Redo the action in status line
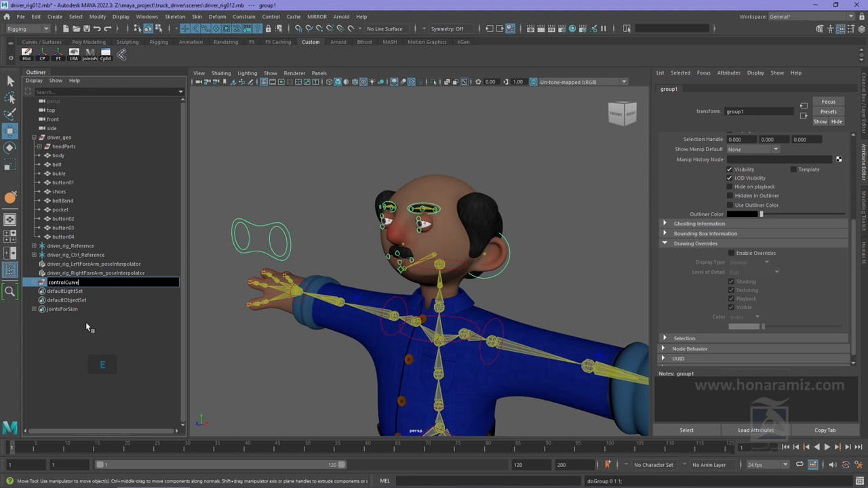The height and width of the screenshot is (488, 868). [x=107, y=28]
